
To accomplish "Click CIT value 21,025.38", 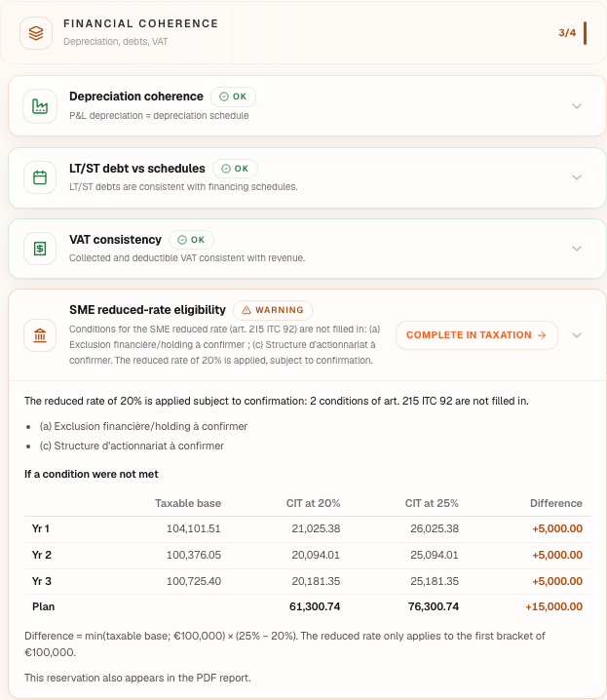I will 316,529.
